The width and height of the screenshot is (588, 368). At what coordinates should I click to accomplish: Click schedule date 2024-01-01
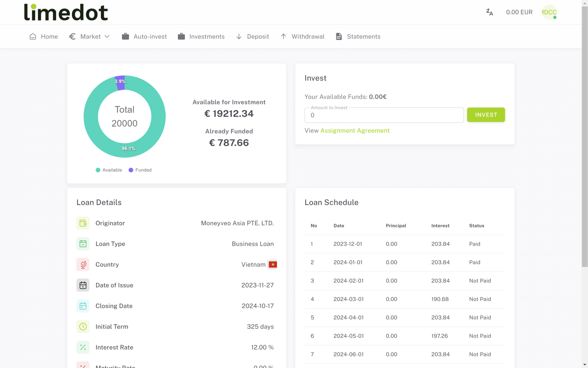pos(348,262)
